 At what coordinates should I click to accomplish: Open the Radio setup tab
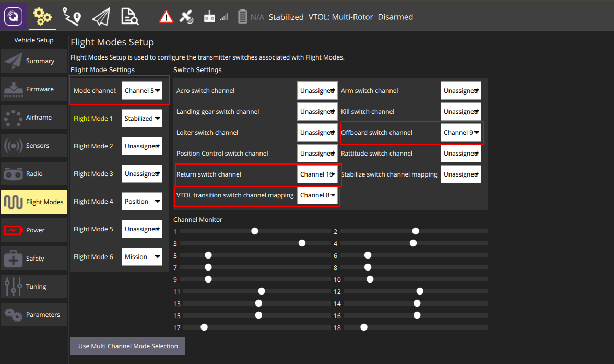pyautogui.click(x=34, y=174)
